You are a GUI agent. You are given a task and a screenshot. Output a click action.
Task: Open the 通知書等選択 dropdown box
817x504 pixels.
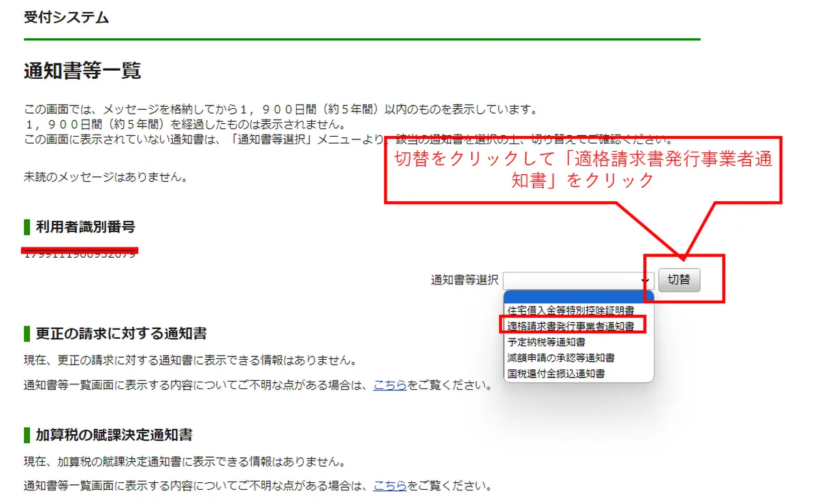tap(577, 280)
